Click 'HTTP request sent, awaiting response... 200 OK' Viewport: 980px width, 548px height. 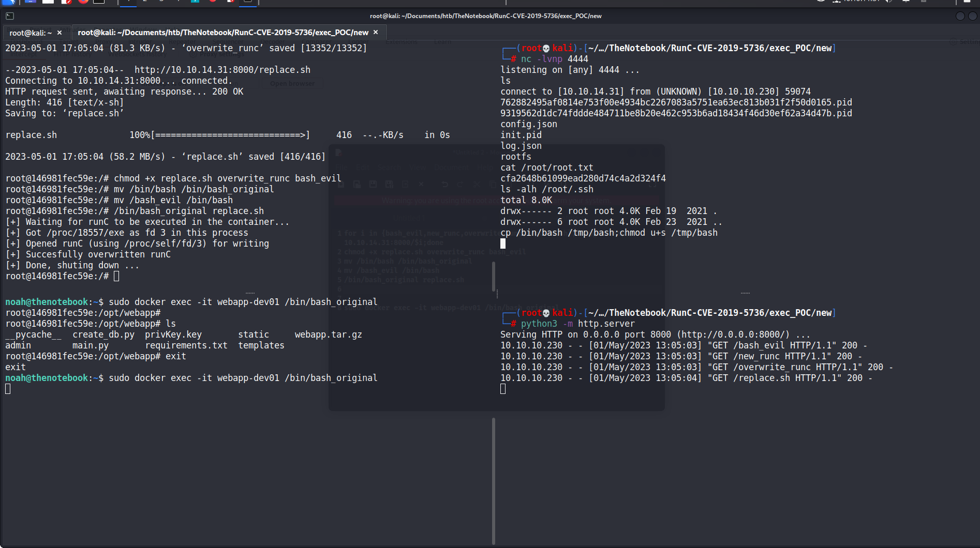tap(124, 92)
